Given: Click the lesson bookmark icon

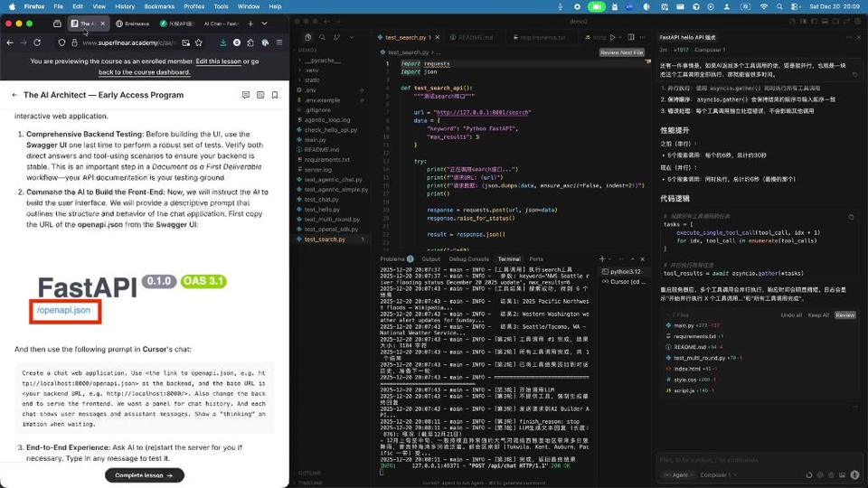Looking at the screenshot, I should pos(275,95).
